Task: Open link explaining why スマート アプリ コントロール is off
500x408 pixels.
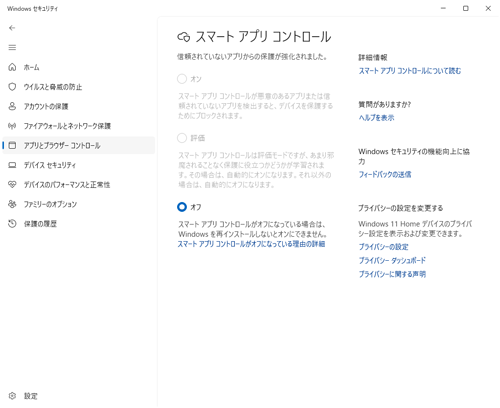Action: [x=251, y=244]
